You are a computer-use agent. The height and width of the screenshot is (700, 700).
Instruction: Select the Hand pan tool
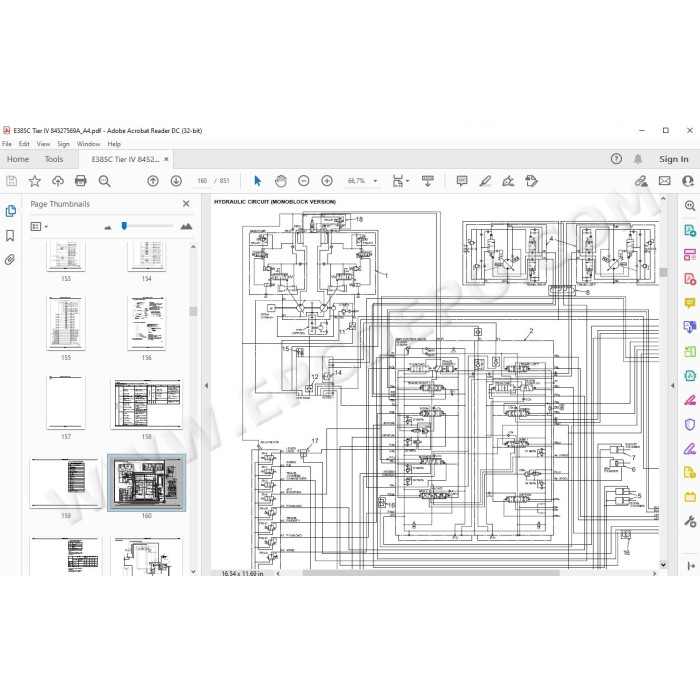(x=280, y=181)
